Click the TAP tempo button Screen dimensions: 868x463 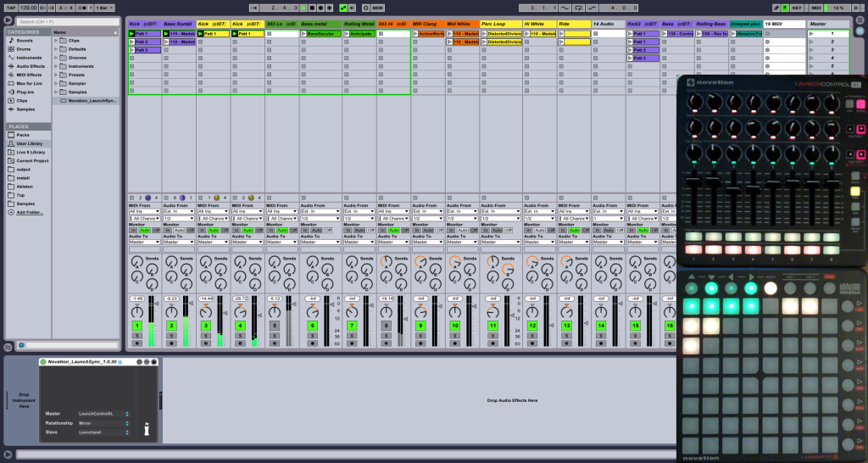pyautogui.click(x=9, y=7)
